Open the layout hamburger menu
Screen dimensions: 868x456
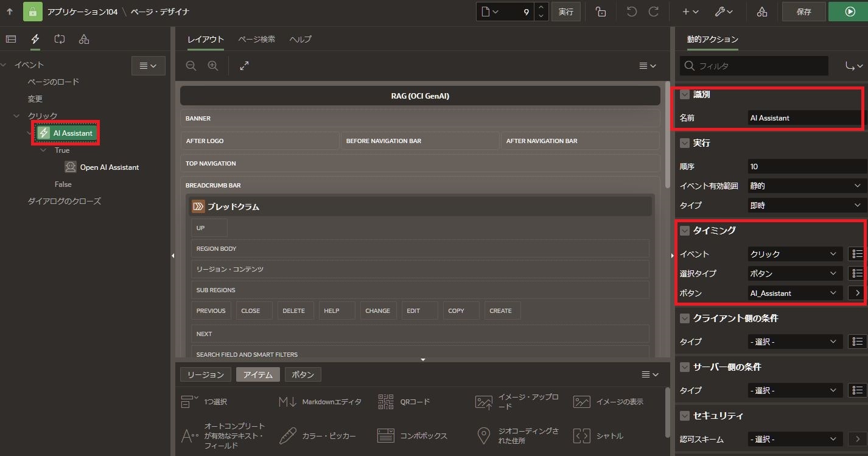[x=648, y=66]
